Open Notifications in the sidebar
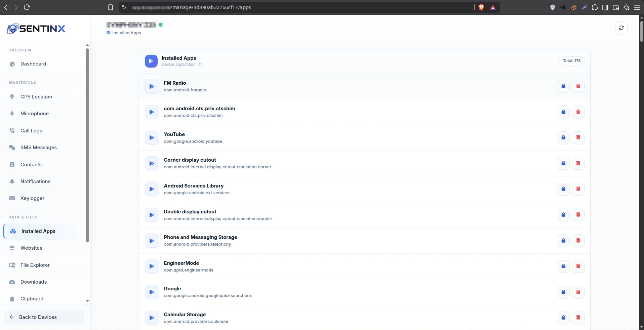The width and height of the screenshot is (644, 330). (x=42, y=181)
